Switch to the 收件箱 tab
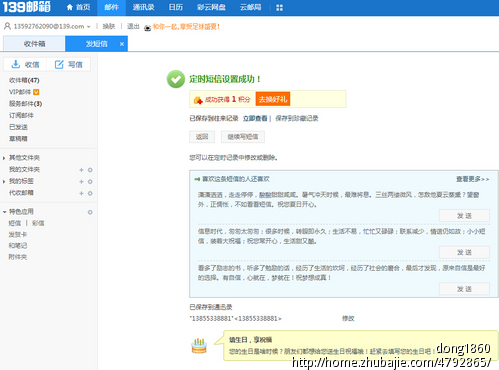The image size is (499, 370). 34,44
